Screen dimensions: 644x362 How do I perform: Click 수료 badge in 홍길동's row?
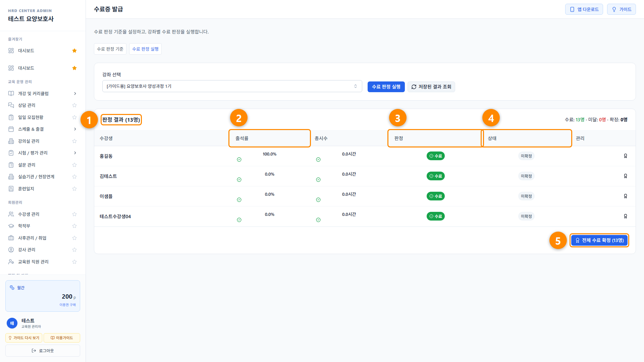[435, 156]
